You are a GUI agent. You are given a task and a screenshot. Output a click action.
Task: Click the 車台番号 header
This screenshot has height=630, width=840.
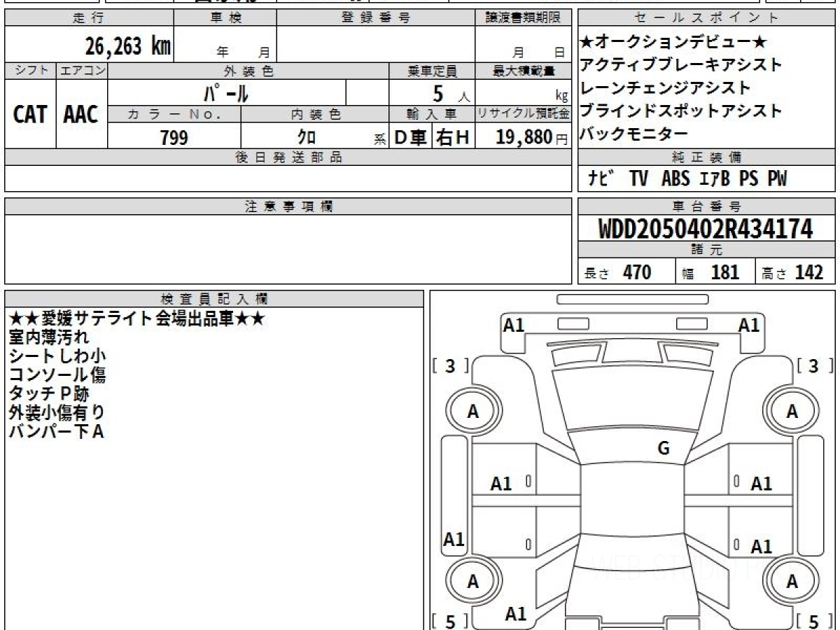(x=707, y=206)
